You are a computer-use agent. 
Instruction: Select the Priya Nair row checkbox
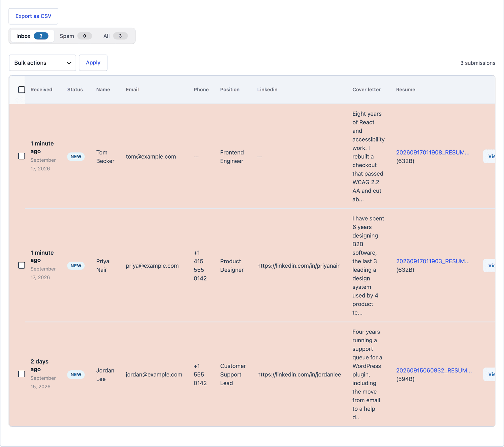click(x=21, y=265)
